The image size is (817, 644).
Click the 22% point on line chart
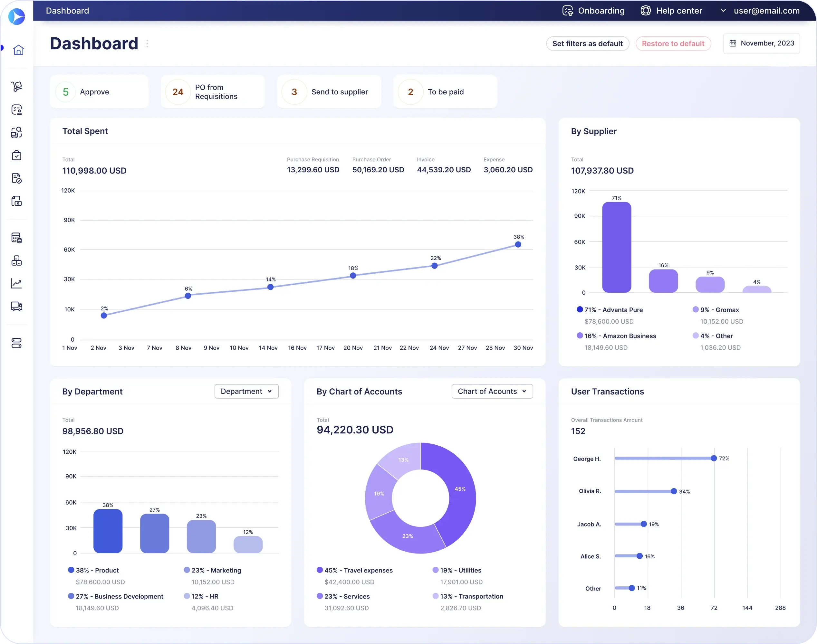click(435, 266)
